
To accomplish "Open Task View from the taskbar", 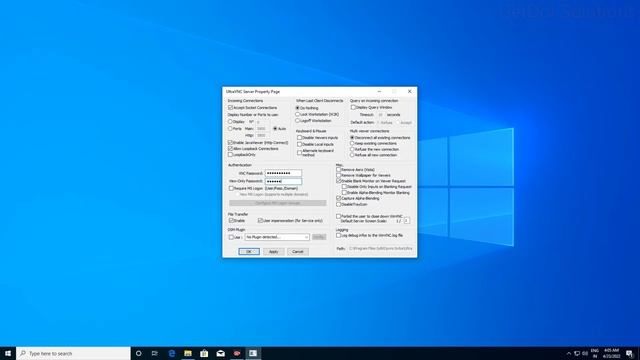I will pos(155,353).
